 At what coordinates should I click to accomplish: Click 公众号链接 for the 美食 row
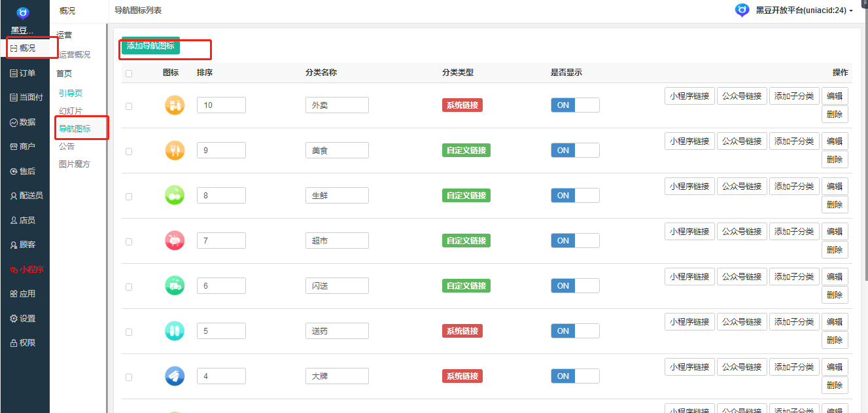pyautogui.click(x=742, y=141)
